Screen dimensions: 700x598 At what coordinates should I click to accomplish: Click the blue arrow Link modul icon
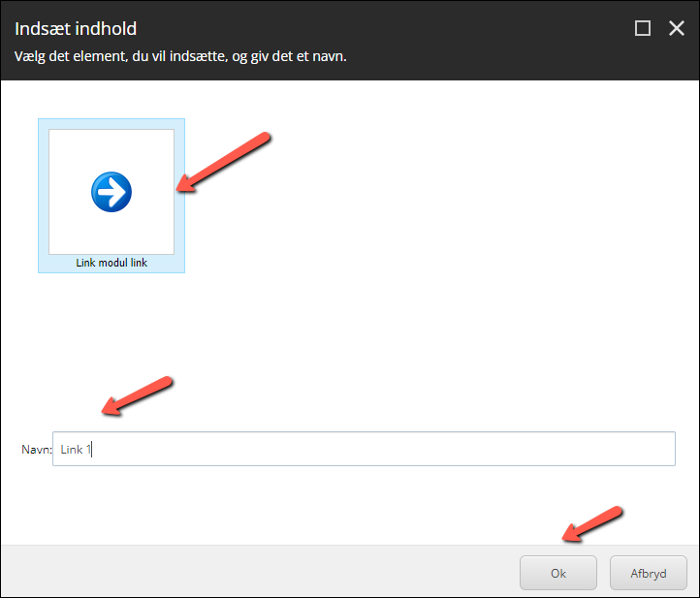pos(111,192)
